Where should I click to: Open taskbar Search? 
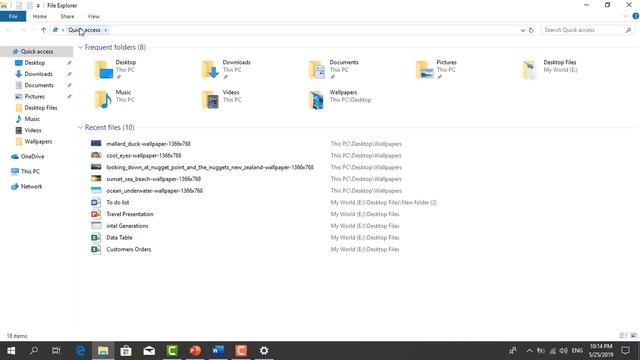point(34,351)
